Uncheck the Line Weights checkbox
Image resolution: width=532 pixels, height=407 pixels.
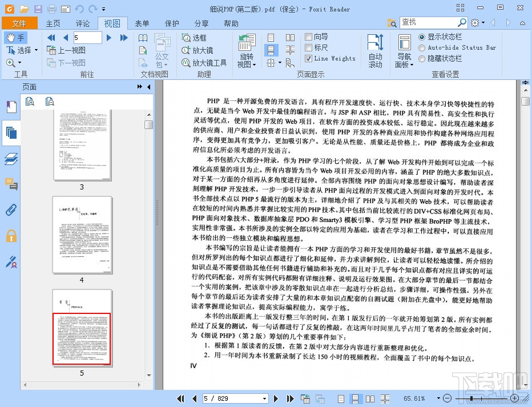click(309, 58)
